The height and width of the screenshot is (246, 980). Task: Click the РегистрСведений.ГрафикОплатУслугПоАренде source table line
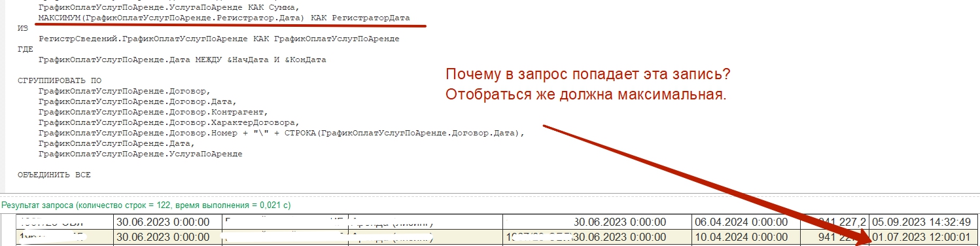(219, 39)
